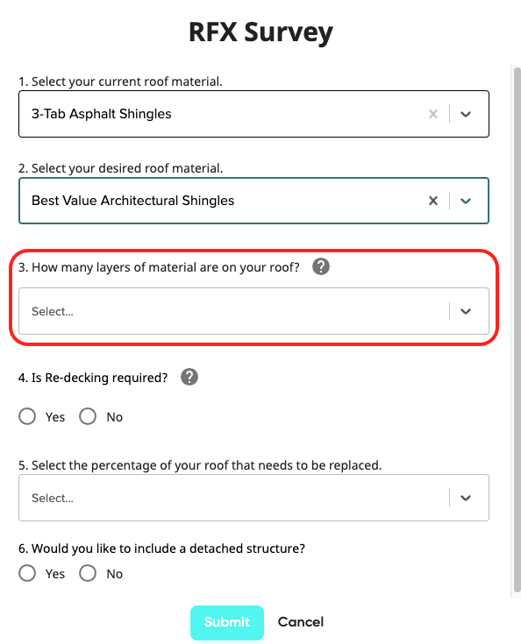521x644 pixels.
Task: Clear the Best Value Architectural Shingles selection
Action: 433,201
